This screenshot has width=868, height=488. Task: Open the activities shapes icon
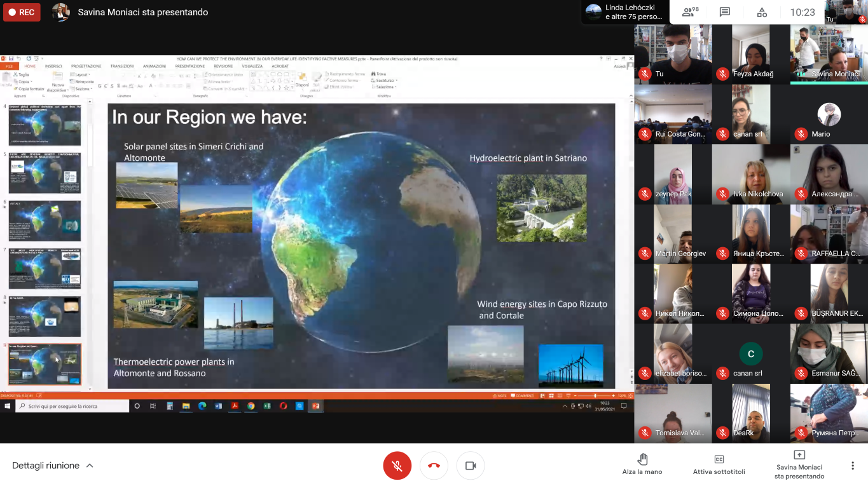[x=762, y=12]
